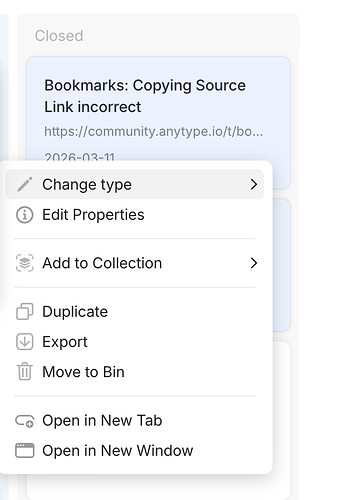Expand the Add to Collection submenu chevron

[x=254, y=263]
